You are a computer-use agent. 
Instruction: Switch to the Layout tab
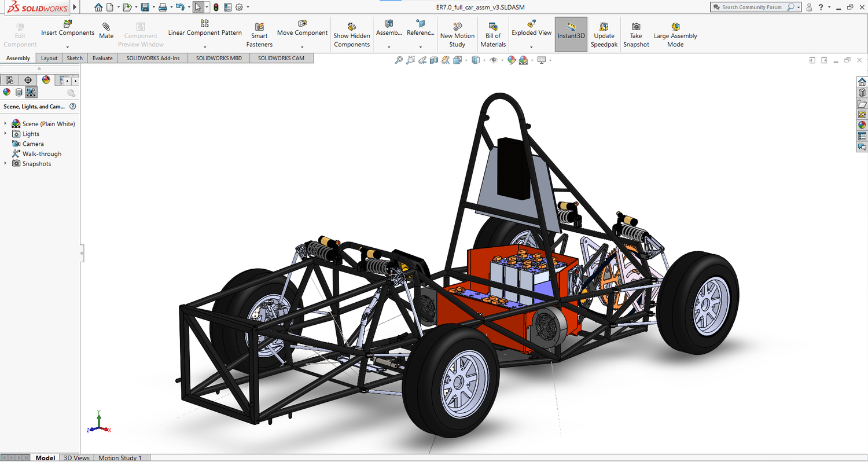click(x=49, y=58)
